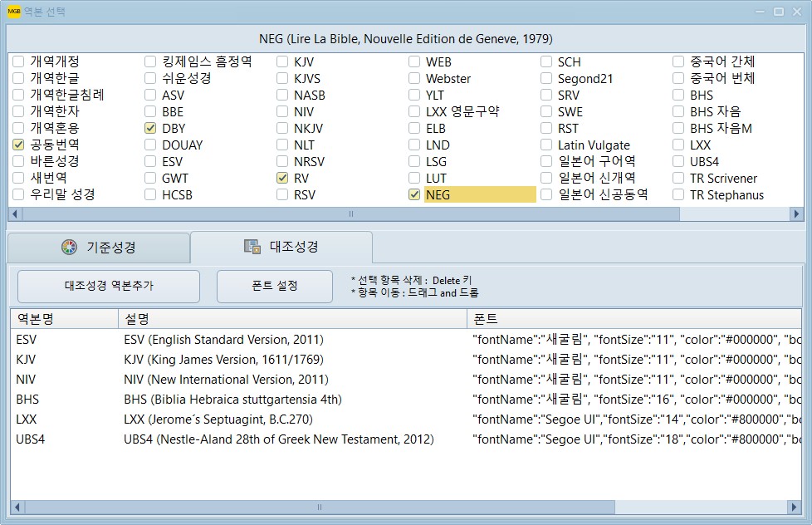
Task: Click right arrow of version list scrollbar
Action: (x=796, y=213)
